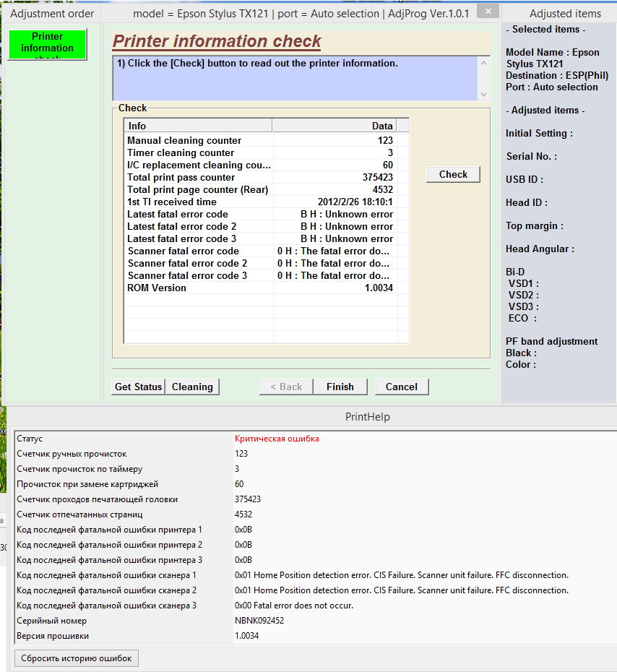Click the instruction box scroll up arrow
The height and width of the screenshot is (672, 617).
coord(484,63)
